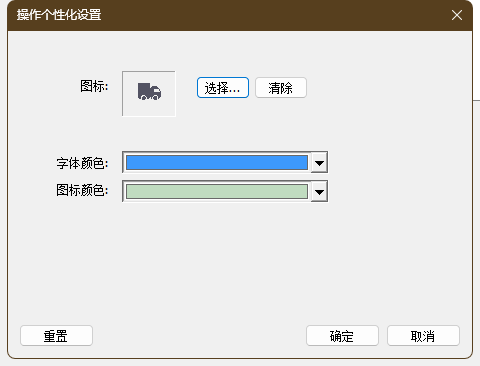Close the 操作个性化设置 dialog with X
480x366 pixels.
(457, 15)
